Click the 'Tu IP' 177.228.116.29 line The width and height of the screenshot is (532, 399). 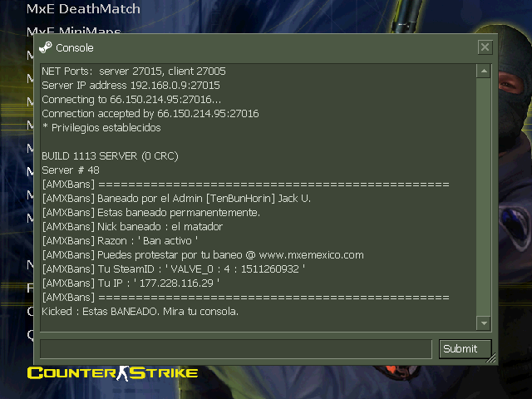131,283
